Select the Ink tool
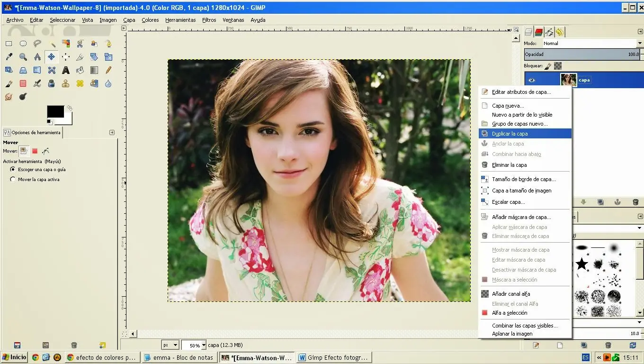Screen dimensions: 644x364 click(51, 83)
